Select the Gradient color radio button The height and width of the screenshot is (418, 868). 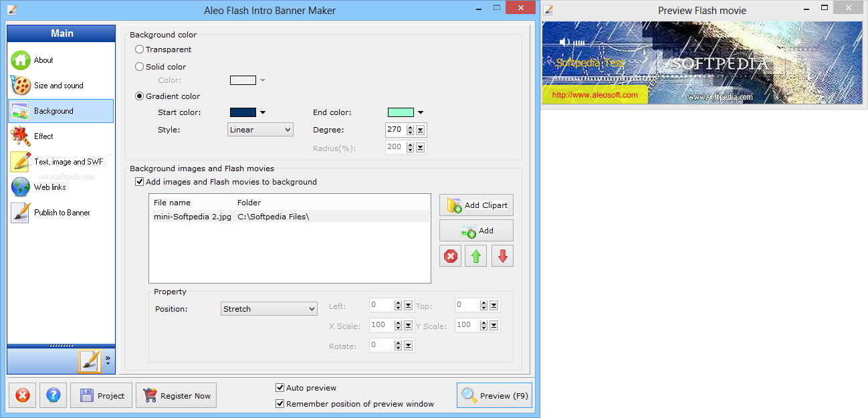click(139, 96)
